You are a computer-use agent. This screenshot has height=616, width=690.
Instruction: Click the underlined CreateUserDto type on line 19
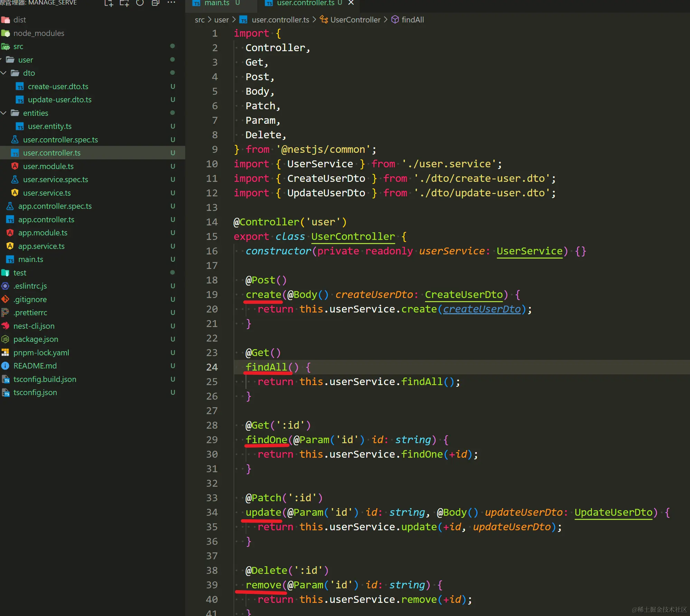(464, 295)
